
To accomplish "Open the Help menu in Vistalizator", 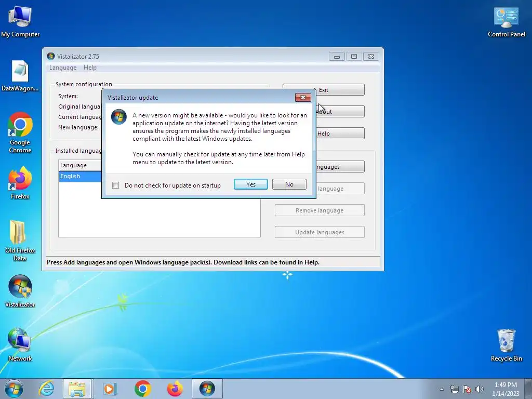I will pos(90,68).
